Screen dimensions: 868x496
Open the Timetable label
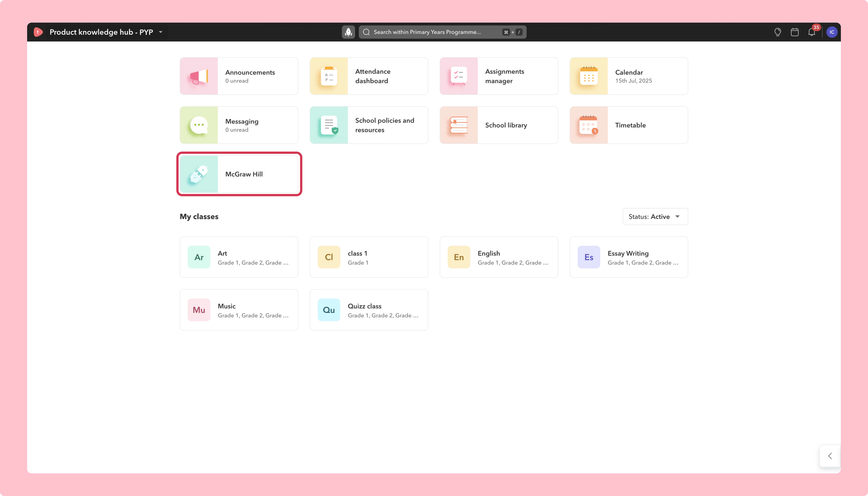(630, 125)
